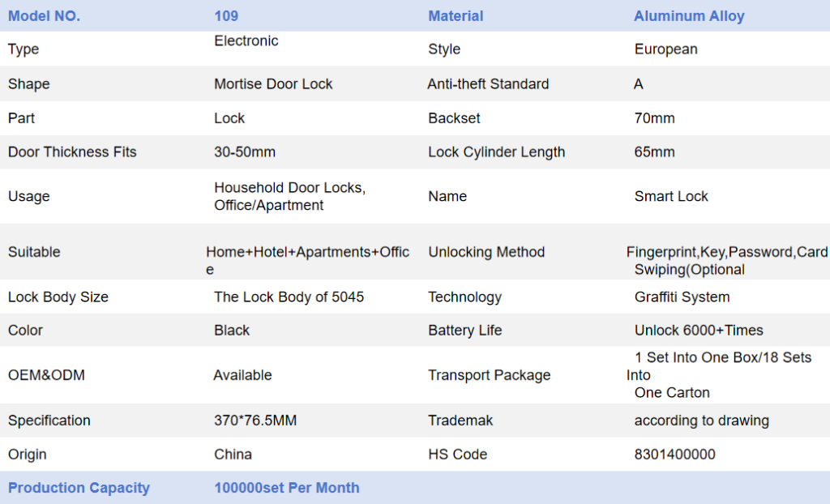This screenshot has width=830, height=504.
Task: Click the 'Material' header label
Action: 456,15
